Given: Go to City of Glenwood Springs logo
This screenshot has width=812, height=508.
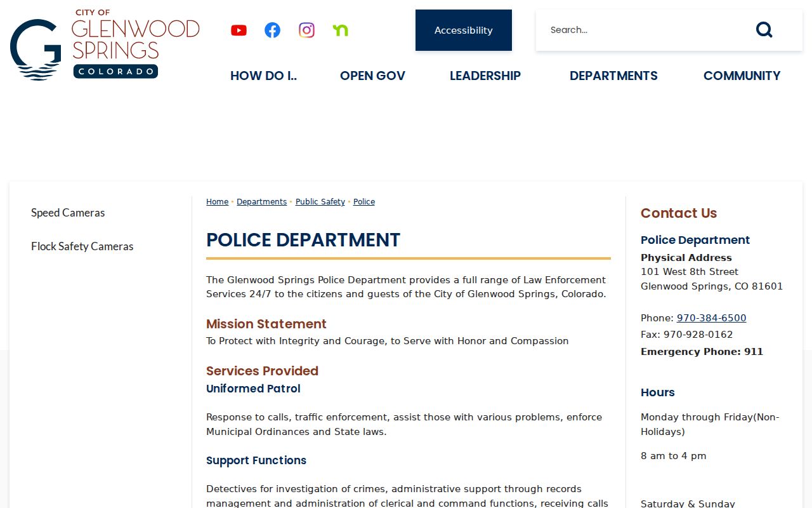Looking at the screenshot, I should click(x=105, y=44).
